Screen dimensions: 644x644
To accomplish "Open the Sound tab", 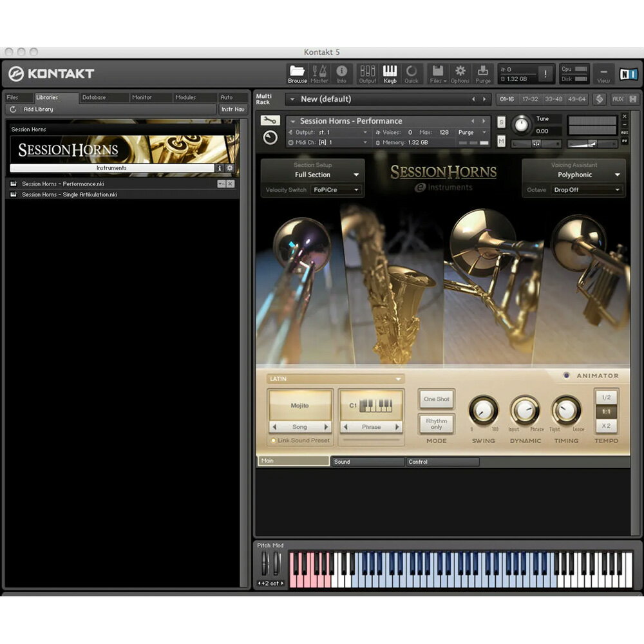I will [x=368, y=462].
